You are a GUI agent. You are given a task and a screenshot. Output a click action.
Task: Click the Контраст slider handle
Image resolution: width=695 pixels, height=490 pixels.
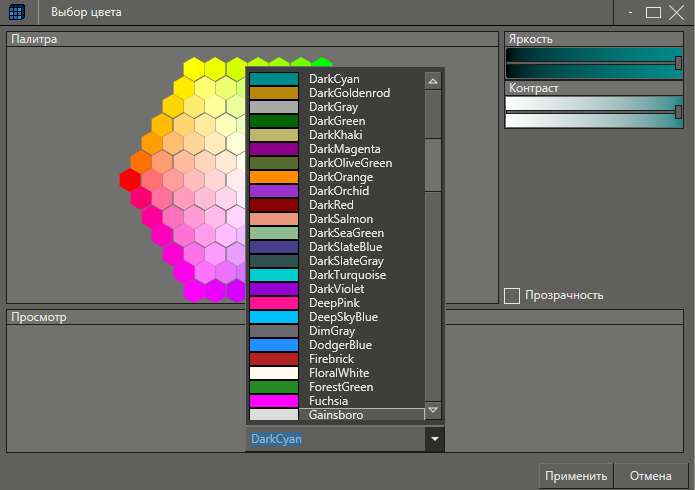tap(679, 112)
